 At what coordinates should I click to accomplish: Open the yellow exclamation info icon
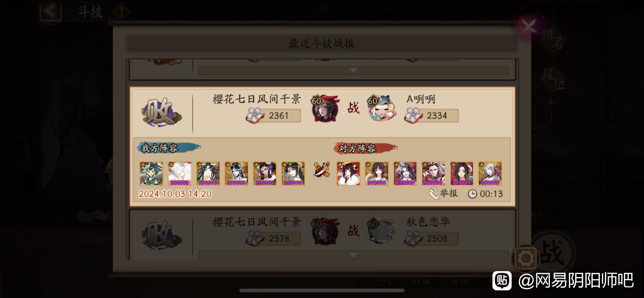coord(121,12)
